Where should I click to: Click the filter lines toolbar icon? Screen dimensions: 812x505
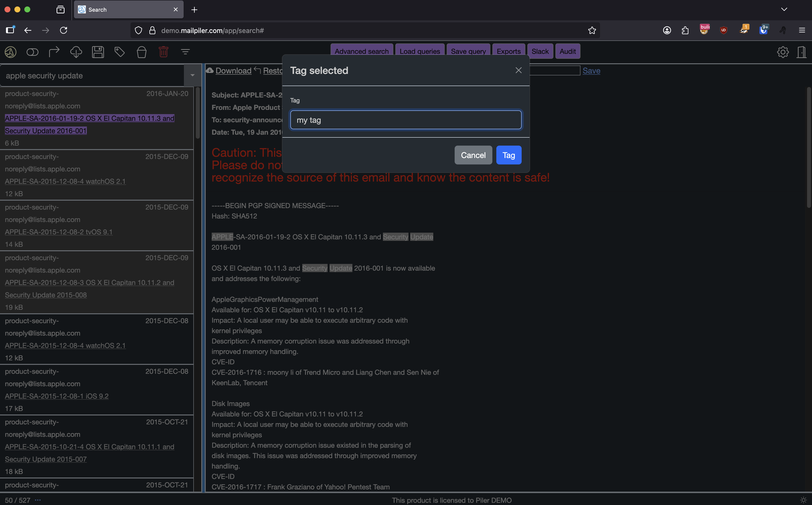185,52
